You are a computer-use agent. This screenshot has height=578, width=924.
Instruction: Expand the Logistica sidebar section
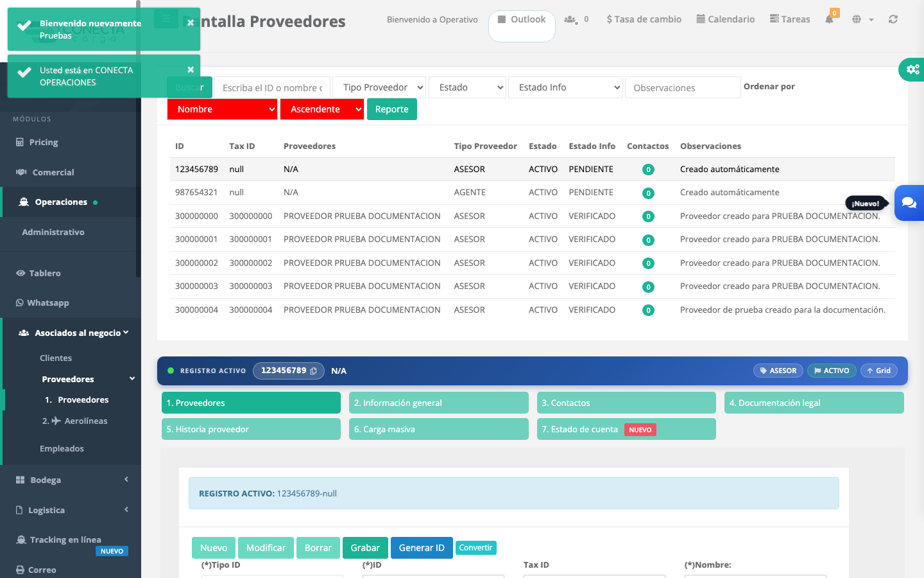[x=71, y=510]
